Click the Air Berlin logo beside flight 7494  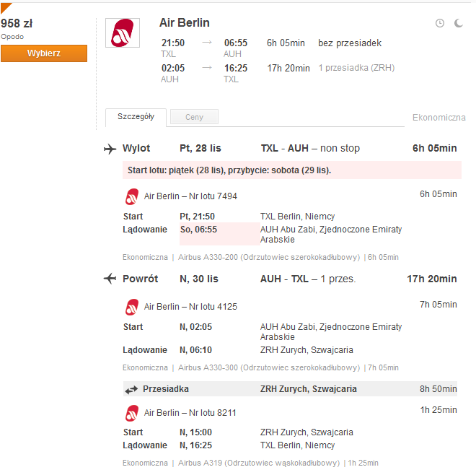pos(132,196)
